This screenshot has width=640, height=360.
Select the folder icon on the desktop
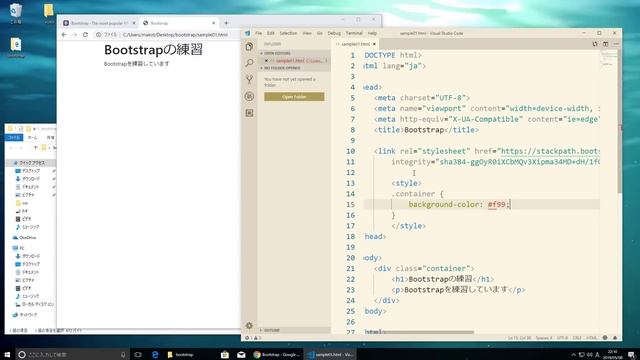tap(49, 13)
